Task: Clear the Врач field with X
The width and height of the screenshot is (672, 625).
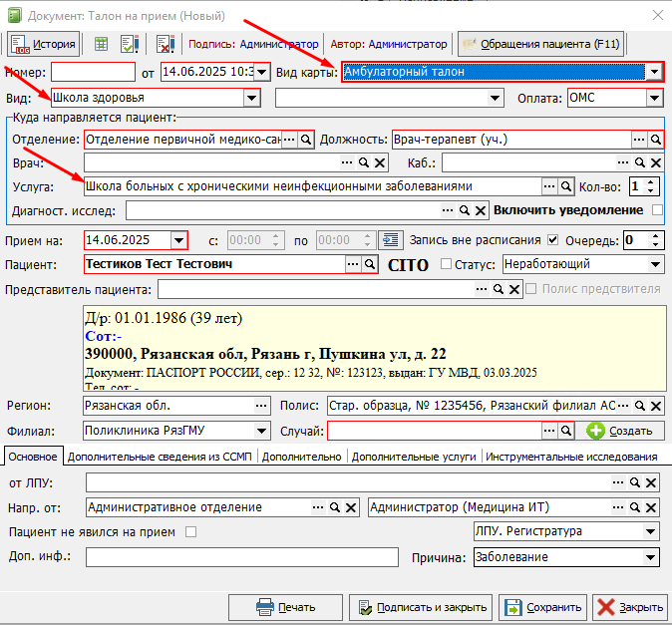Action: (x=380, y=162)
